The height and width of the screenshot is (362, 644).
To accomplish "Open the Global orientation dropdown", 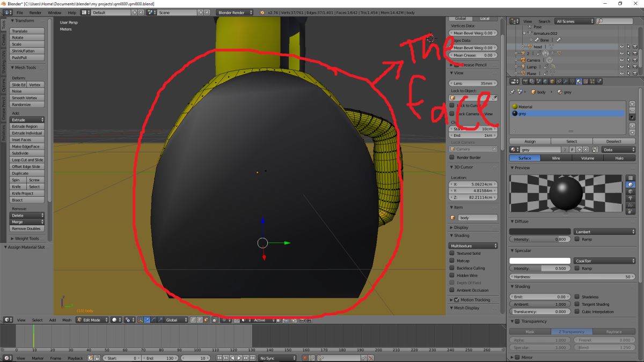I will [x=176, y=320].
